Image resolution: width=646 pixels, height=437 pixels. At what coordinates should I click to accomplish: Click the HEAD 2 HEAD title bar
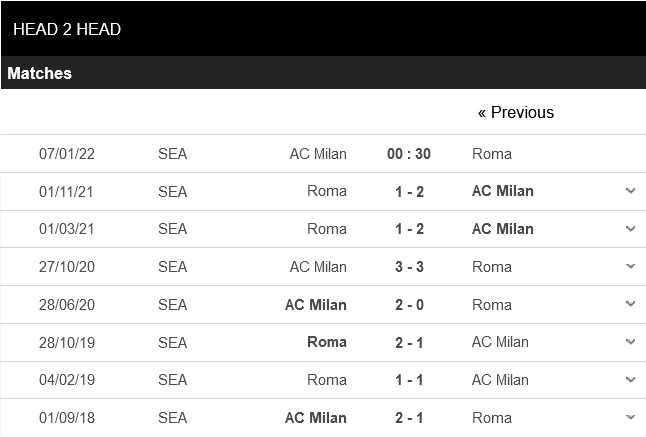(x=67, y=29)
